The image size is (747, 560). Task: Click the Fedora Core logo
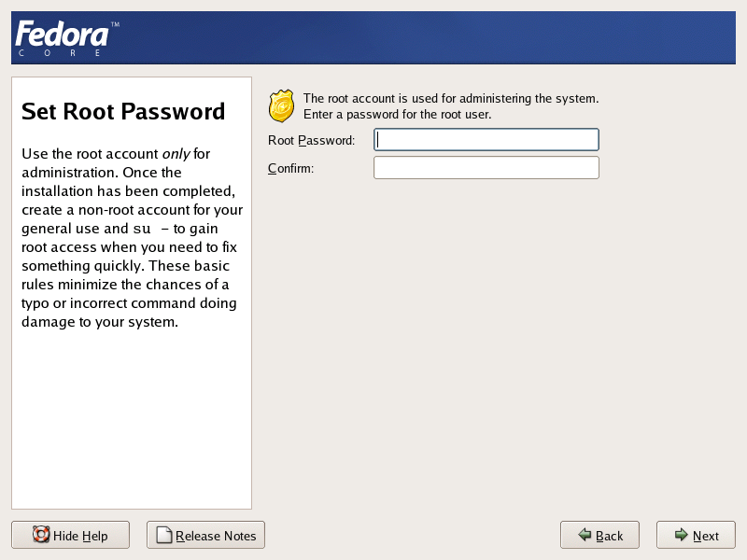(x=64, y=37)
